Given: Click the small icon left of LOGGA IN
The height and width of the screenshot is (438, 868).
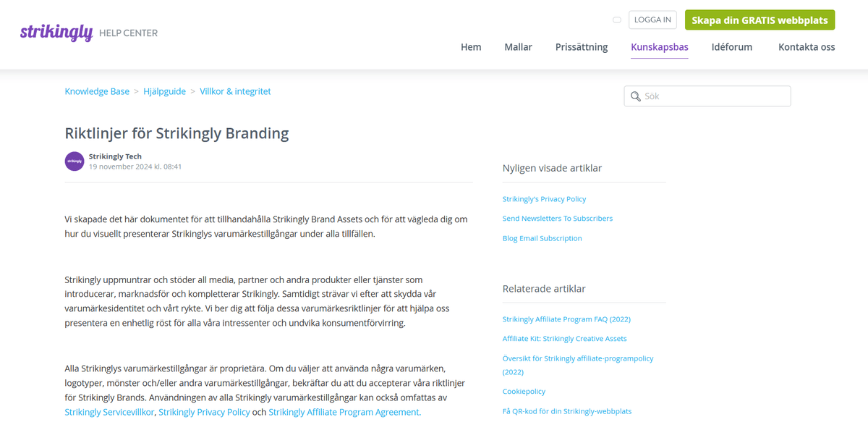Looking at the screenshot, I should [x=617, y=20].
